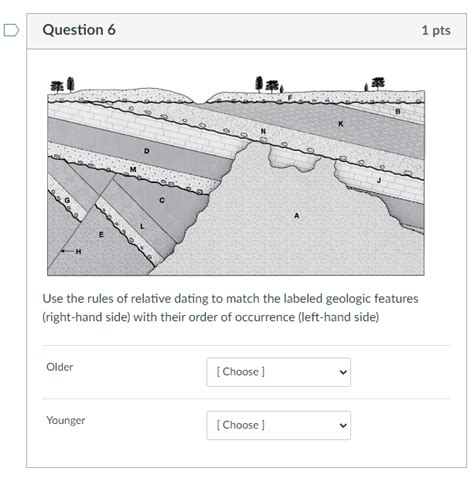
Task: Click label M on the conglomerate layer
Action: [133, 169]
